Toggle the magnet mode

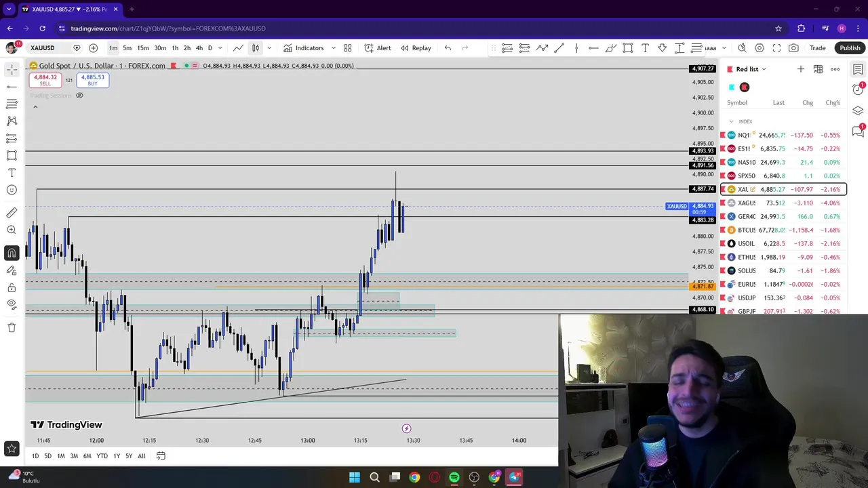coord(12,253)
